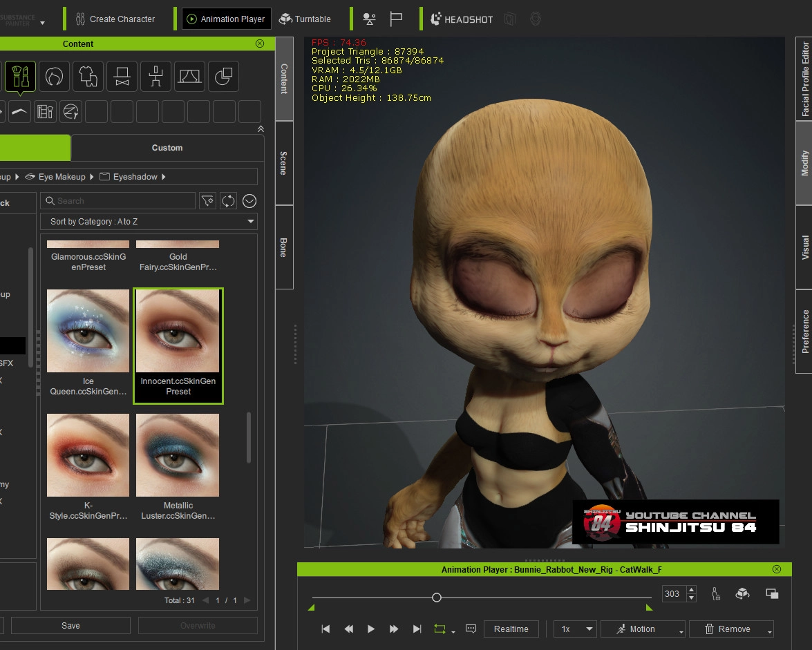Click the animation timeline slider handle

point(437,598)
